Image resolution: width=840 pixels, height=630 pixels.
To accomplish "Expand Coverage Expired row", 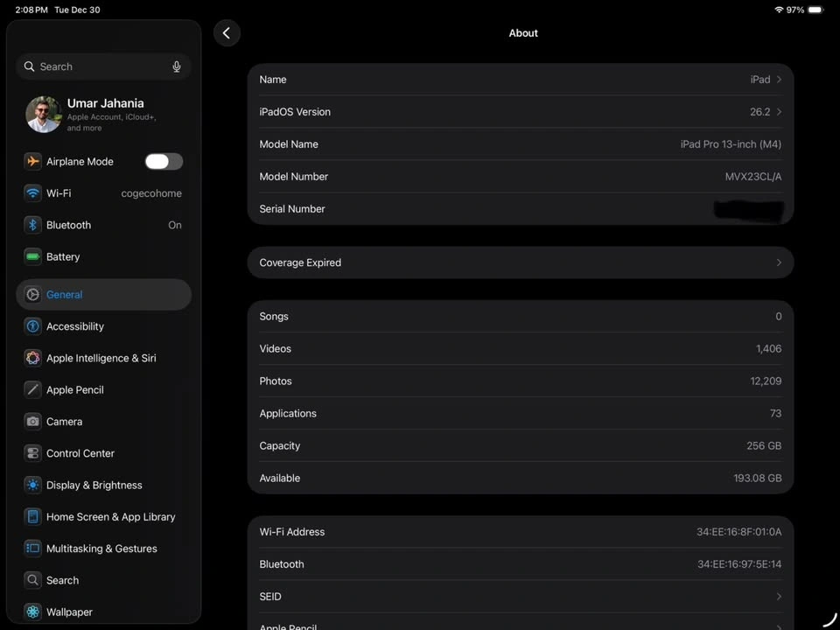I will [779, 262].
